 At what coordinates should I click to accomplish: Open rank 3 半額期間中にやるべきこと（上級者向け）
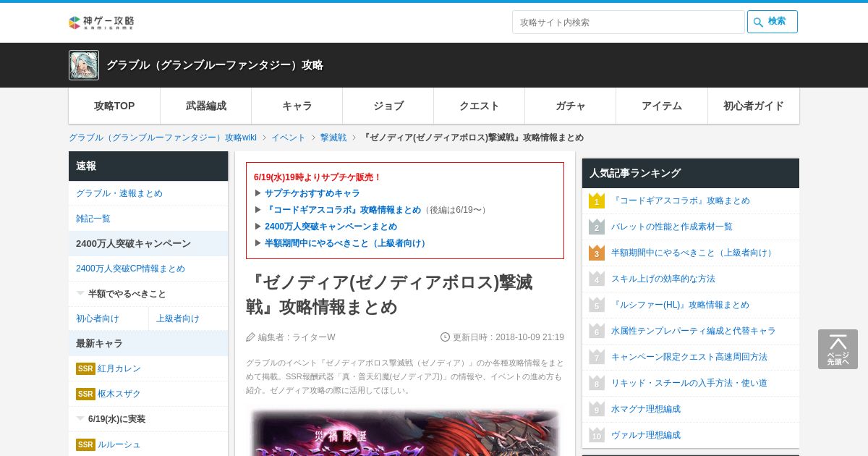pos(694,253)
